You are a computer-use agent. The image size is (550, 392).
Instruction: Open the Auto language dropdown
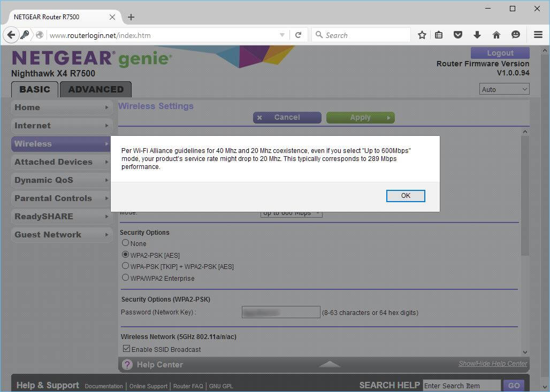tap(504, 89)
